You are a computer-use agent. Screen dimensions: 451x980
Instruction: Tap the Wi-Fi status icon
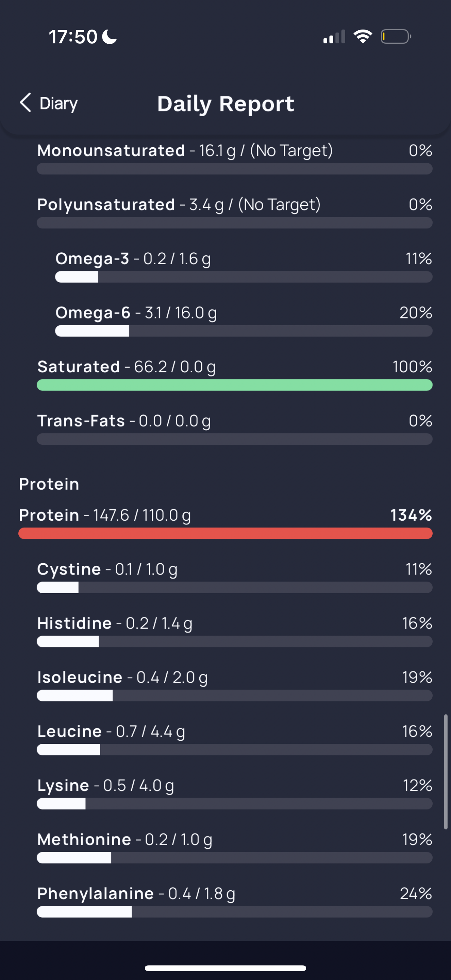coord(363,37)
